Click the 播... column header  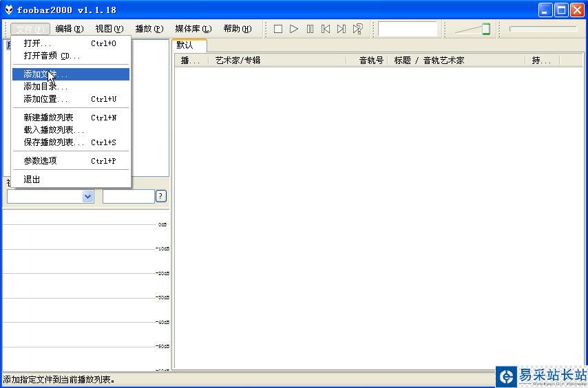pos(191,61)
